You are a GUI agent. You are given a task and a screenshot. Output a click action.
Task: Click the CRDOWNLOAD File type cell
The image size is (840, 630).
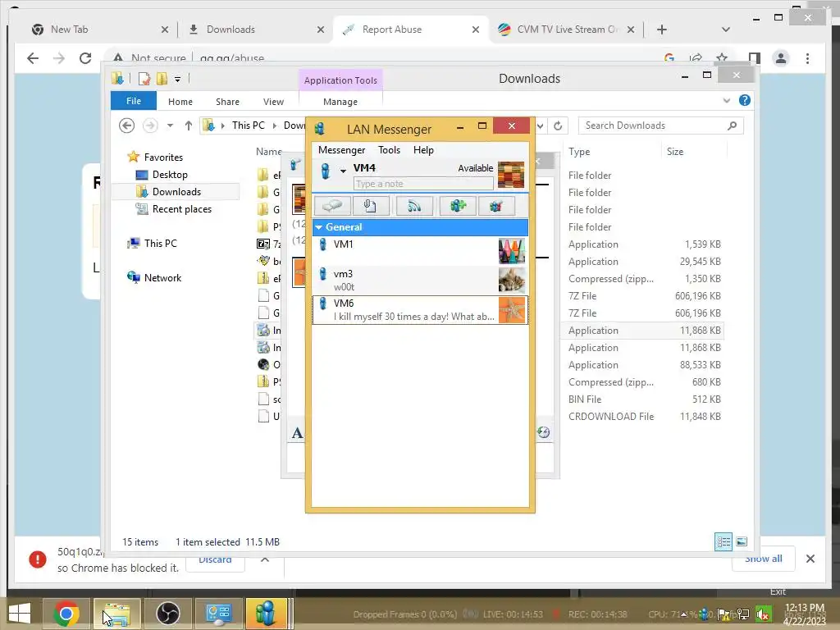(x=610, y=416)
